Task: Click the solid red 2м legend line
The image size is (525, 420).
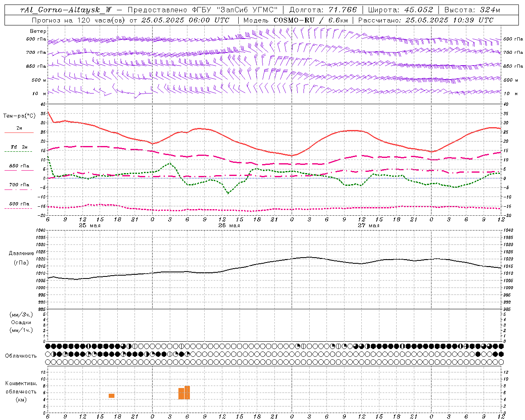Action: [x=19, y=133]
